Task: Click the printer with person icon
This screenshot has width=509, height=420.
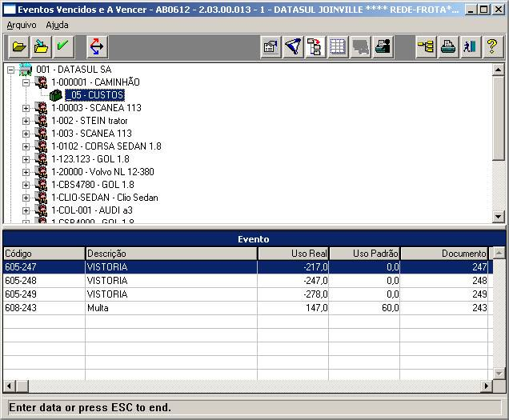Action: [383, 47]
